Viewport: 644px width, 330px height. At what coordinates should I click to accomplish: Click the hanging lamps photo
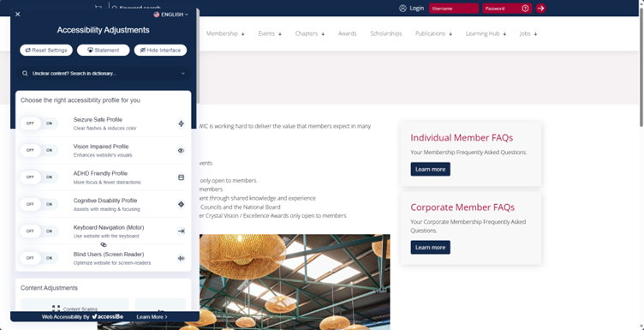point(295,282)
